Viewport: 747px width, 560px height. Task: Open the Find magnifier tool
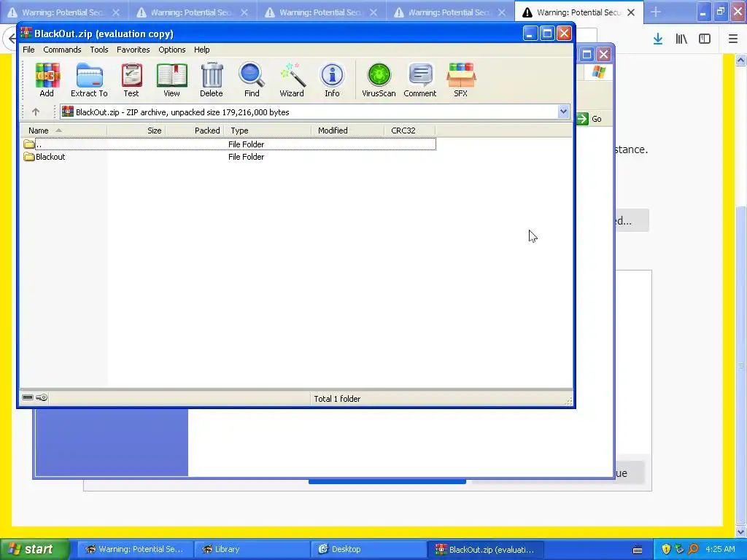click(x=252, y=79)
